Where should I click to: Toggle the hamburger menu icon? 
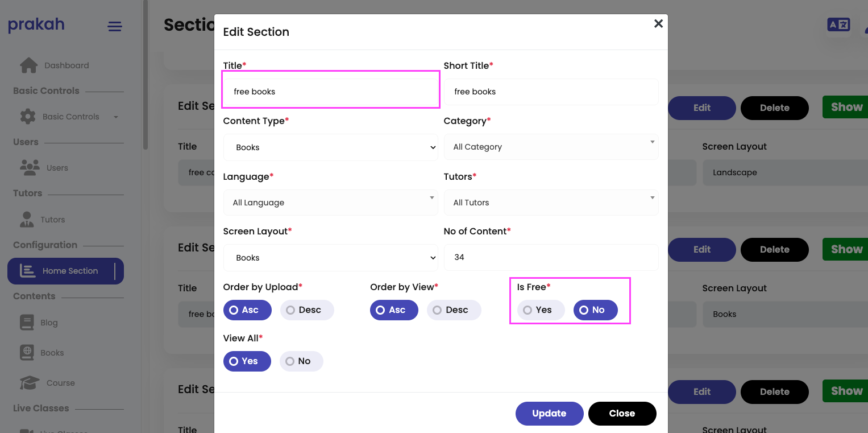click(115, 26)
